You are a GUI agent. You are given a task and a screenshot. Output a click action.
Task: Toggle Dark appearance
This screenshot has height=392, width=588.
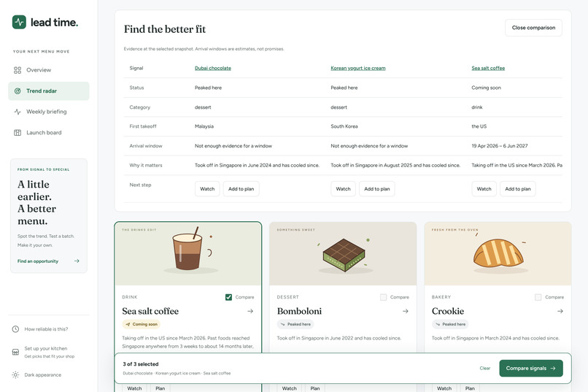click(43, 374)
